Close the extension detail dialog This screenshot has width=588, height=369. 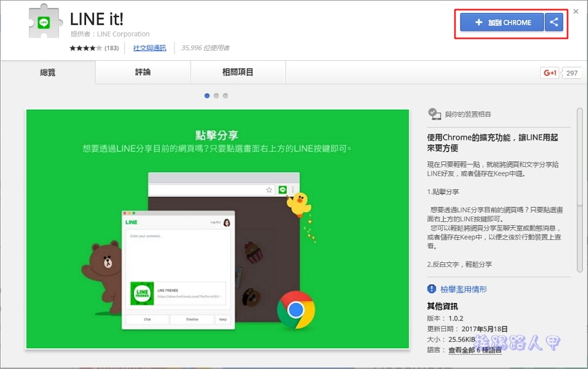click(x=576, y=11)
